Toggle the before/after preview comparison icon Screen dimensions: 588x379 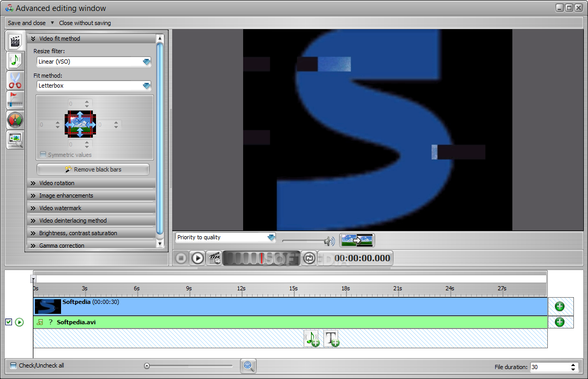[357, 240]
